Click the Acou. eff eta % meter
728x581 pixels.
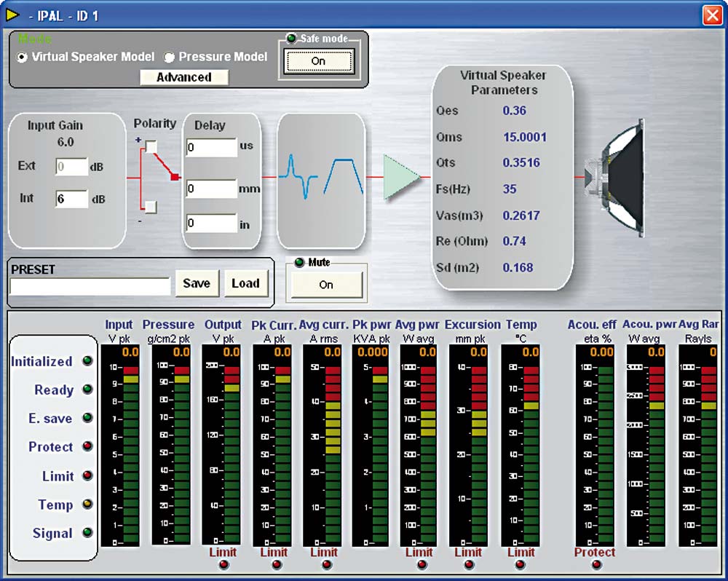pos(596,445)
